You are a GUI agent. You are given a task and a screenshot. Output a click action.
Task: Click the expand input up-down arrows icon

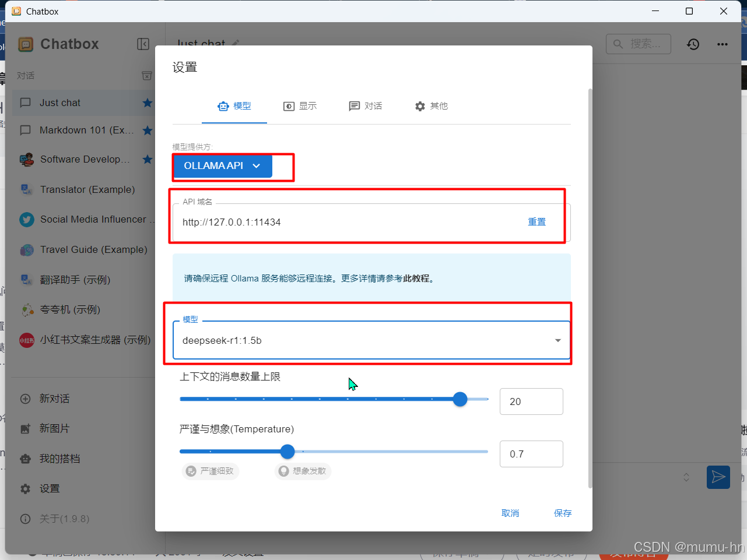coord(686,477)
